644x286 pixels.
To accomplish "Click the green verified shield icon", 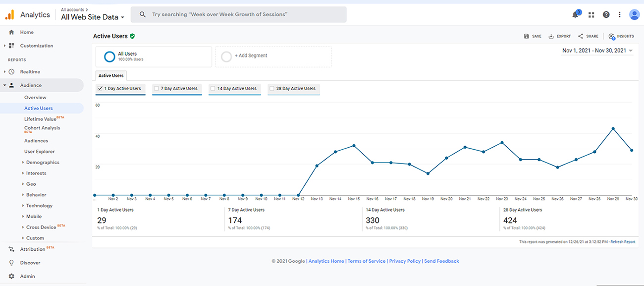I will [x=132, y=36].
